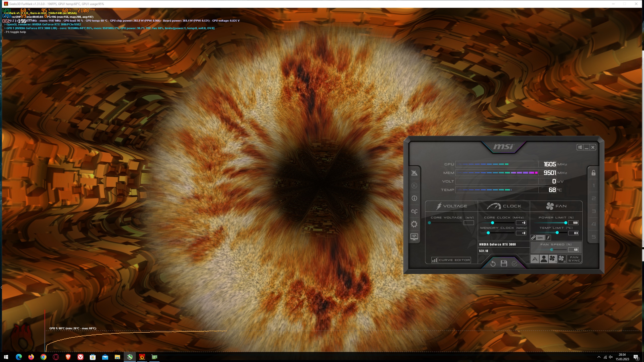Click the Fan Sync button
This screenshot has width=644, height=362.
tap(574, 259)
